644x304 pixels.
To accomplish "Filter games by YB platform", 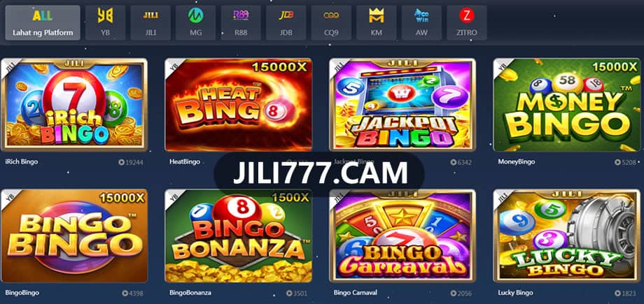I will pos(105,22).
